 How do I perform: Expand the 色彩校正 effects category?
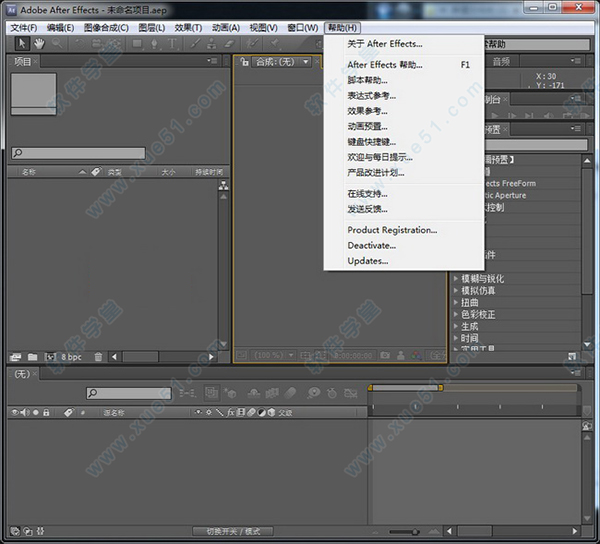coord(456,314)
